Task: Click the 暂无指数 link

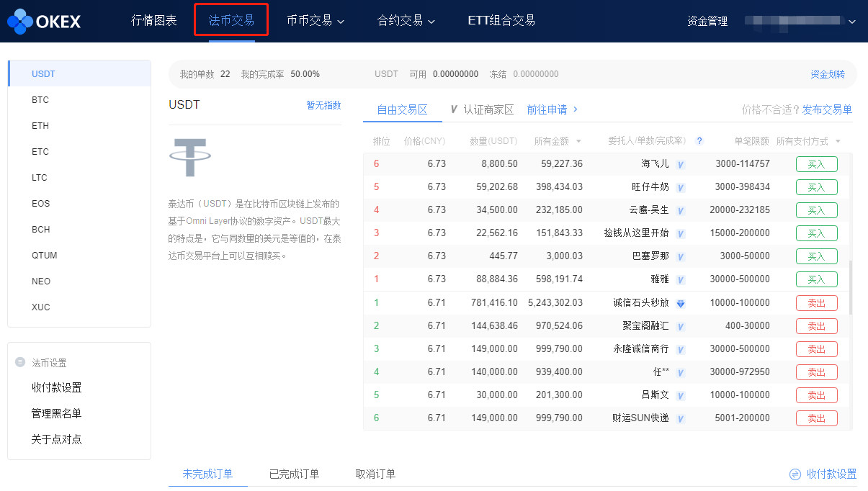Action: (x=323, y=105)
